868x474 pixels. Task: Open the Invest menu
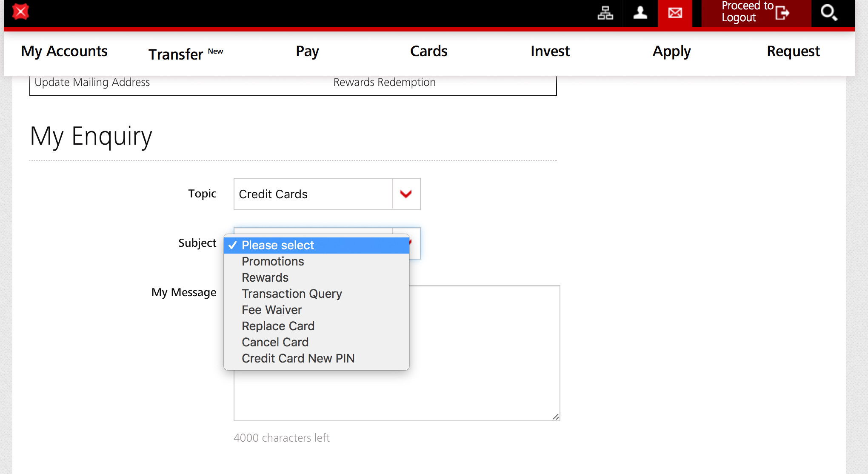550,51
